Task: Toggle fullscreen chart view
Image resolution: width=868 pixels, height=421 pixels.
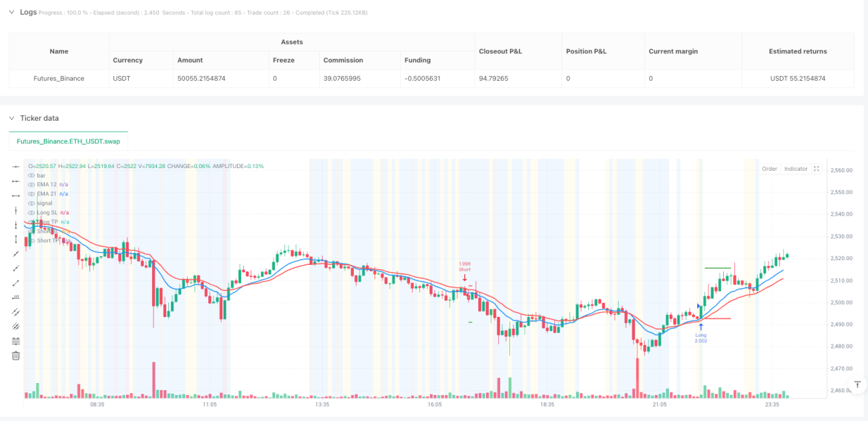Action: pos(816,169)
